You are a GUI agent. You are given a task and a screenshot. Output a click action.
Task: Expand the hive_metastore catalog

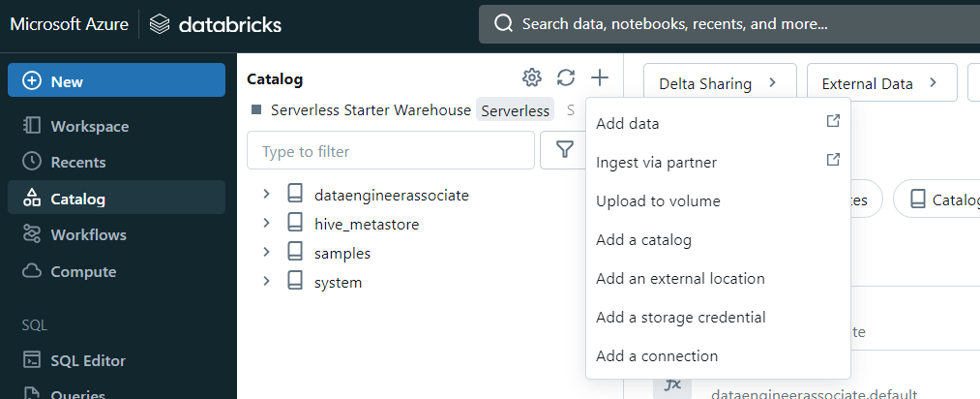(267, 224)
